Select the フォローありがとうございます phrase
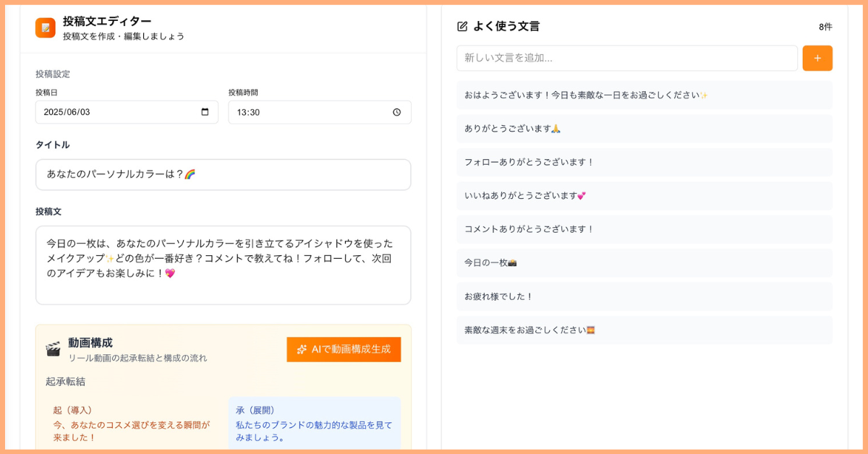The height and width of the screenshot is (454, 868). pos(644,162)
